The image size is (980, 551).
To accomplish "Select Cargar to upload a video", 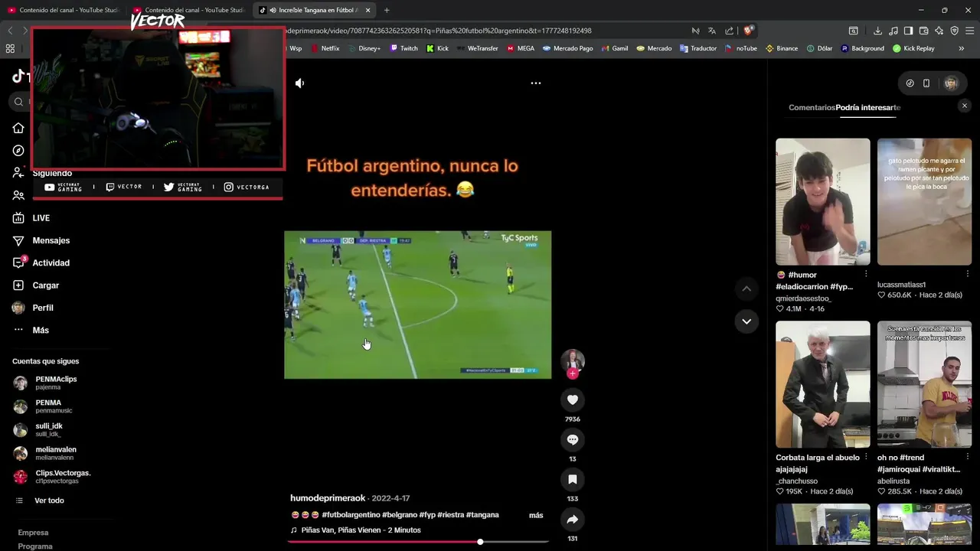I will pos(45,285).
